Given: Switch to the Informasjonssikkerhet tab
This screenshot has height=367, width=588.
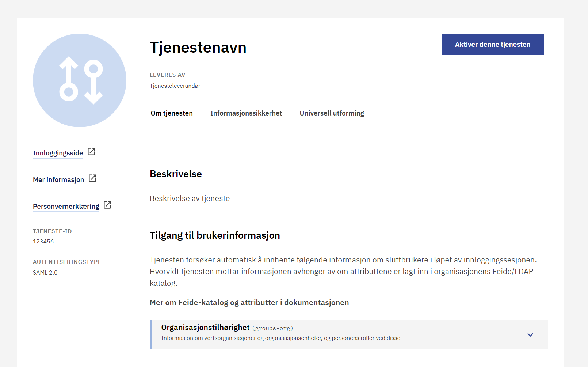Looking at the screenshot, I should 246,113.
